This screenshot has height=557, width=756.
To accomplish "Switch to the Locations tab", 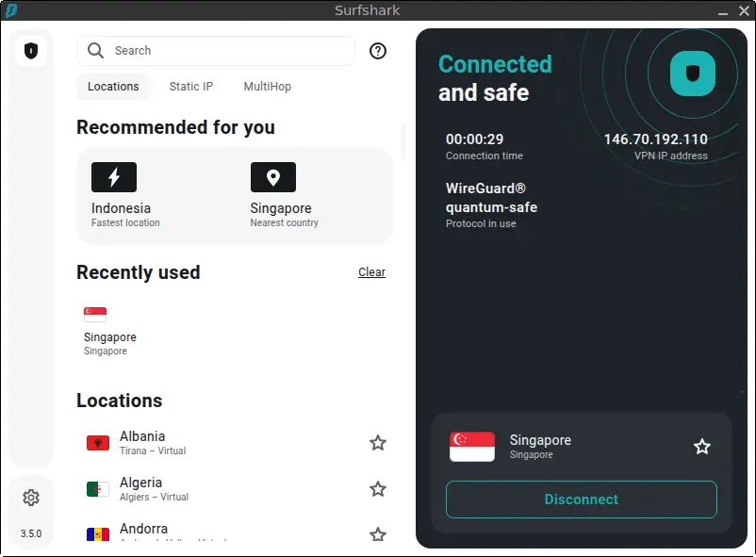I will [x=113, y=87].
